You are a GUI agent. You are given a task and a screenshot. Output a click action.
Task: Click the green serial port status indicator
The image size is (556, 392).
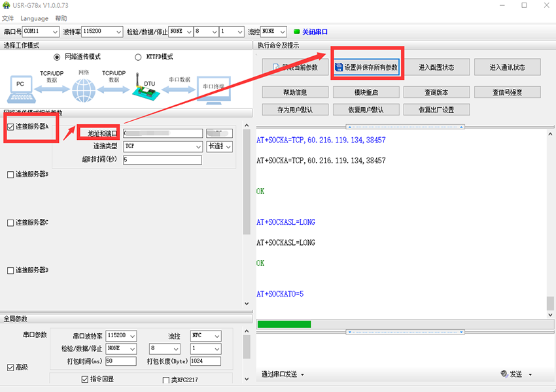coord(296,31)
